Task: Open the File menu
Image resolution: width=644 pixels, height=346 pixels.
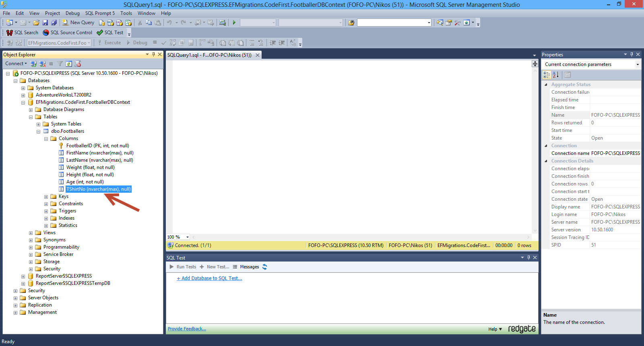Action: click(x=6, y=13)
